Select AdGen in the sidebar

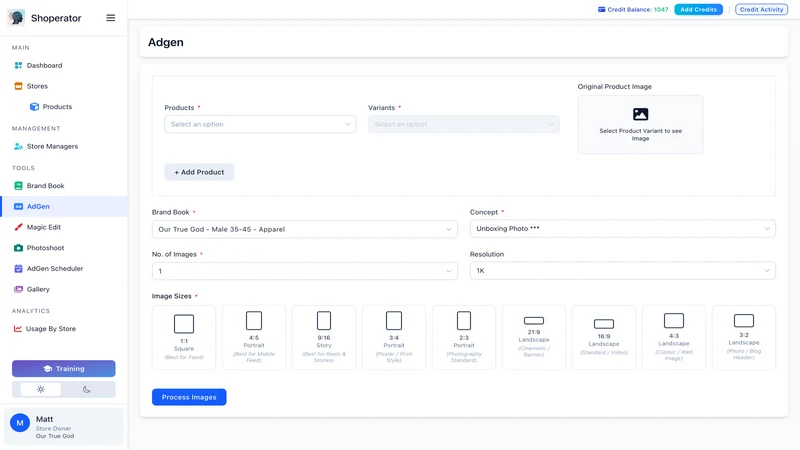click(x=64, y=207)
